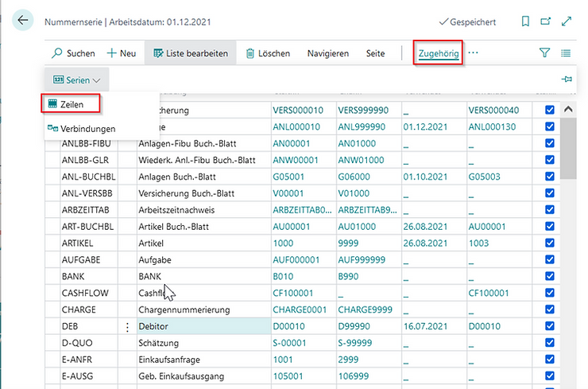The width and height of the screenshot is (588, 389).
Task: Click the back arrow button
Action: [x=22, y=21]
